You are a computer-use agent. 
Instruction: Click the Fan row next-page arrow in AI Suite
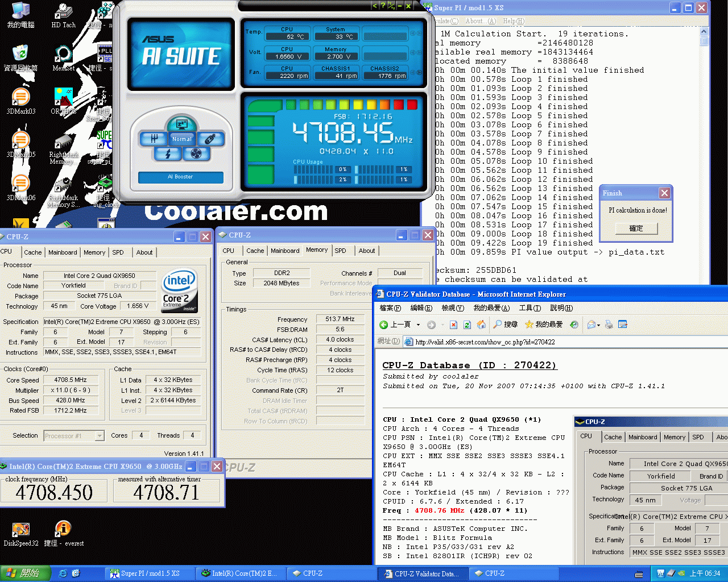(x=420, y=72)
